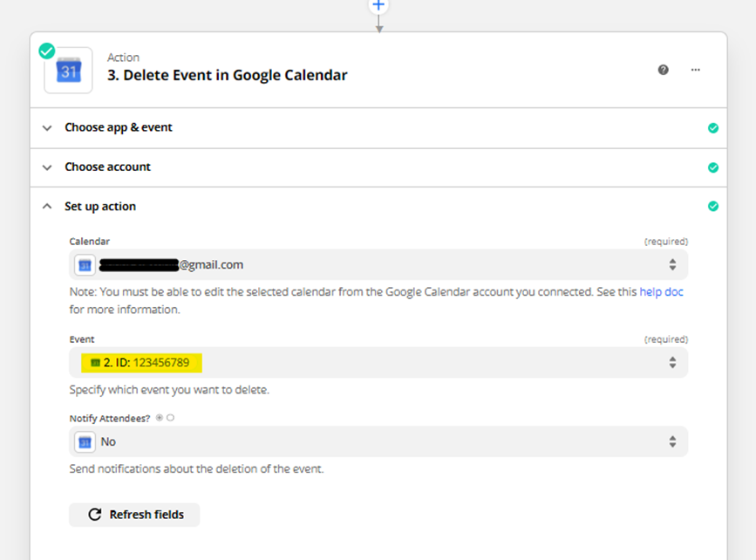Image resolution: width=756 pixels, height=560 pixels.
Task: Open the help doc link
Action: [661, 292]
